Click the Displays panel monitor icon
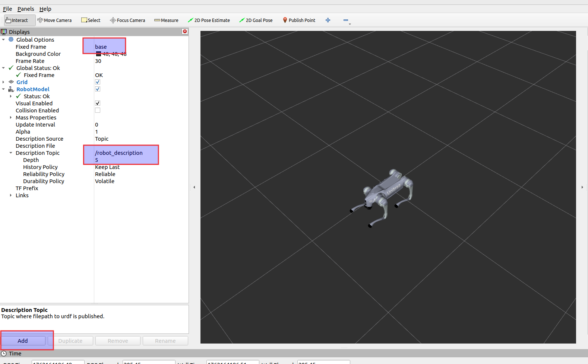 4,32
